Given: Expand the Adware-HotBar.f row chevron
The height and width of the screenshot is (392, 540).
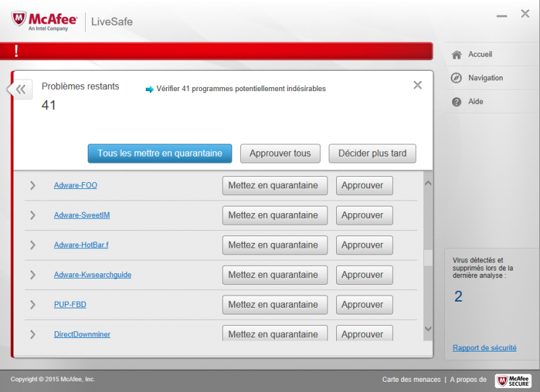Looking at the screenshot, I should pos(32,245).
